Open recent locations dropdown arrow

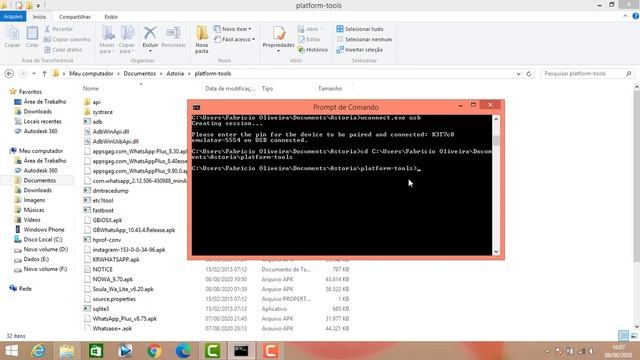coord(34,74)
